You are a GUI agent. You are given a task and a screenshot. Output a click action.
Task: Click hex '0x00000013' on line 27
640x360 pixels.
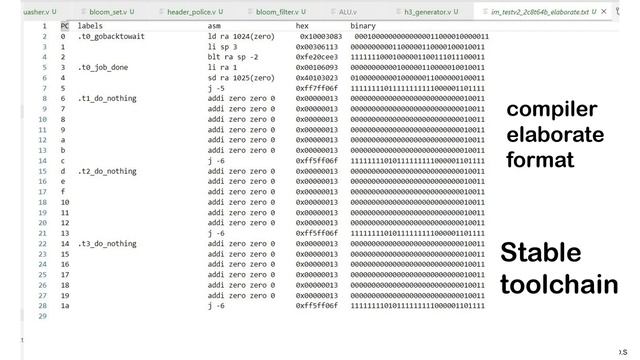click(x=317, y=296)
